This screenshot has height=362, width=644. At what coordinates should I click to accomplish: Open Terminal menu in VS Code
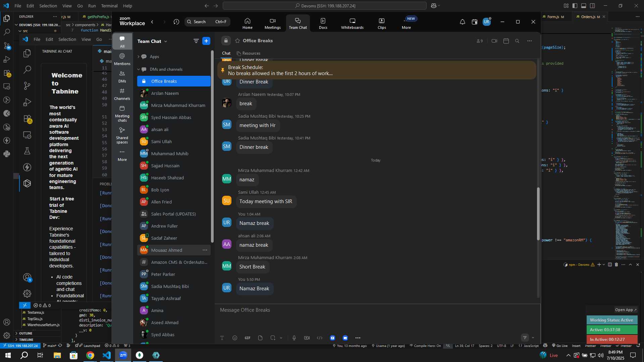click(x=109, y=6)
